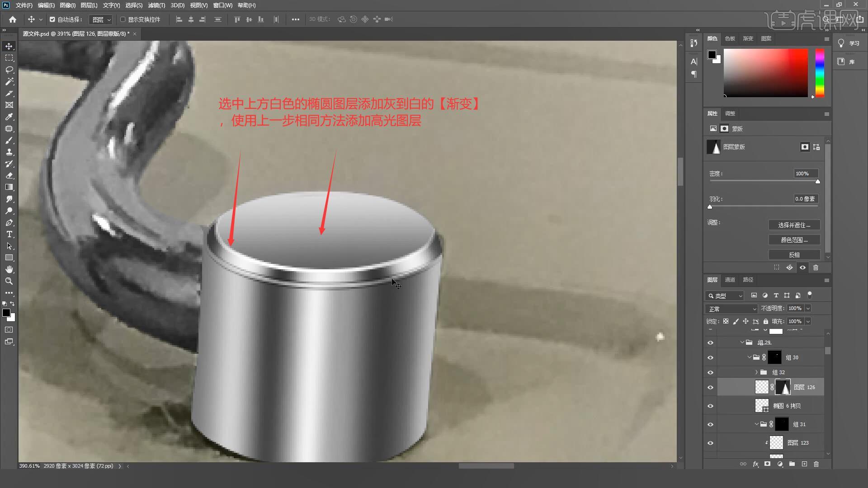Select the Zoom tool in toolbar
Viewport: 868px width, 488px height.
[9, 281]
